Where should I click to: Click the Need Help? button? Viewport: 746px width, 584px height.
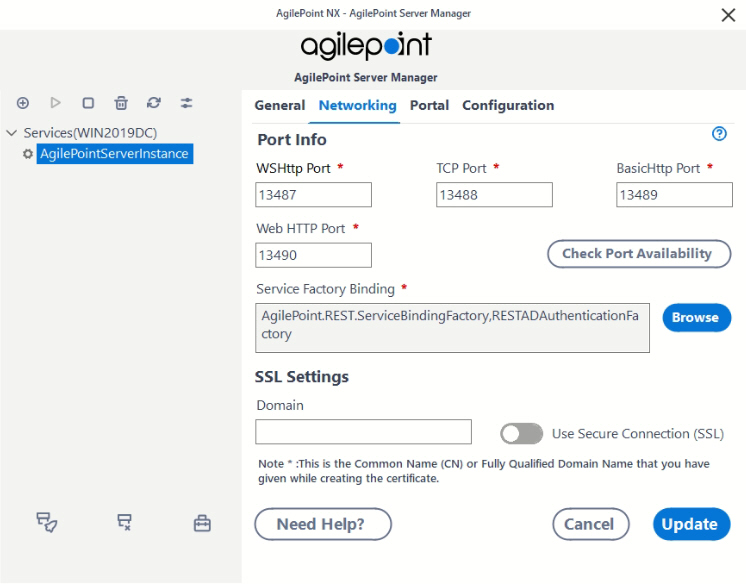(323, 524)
